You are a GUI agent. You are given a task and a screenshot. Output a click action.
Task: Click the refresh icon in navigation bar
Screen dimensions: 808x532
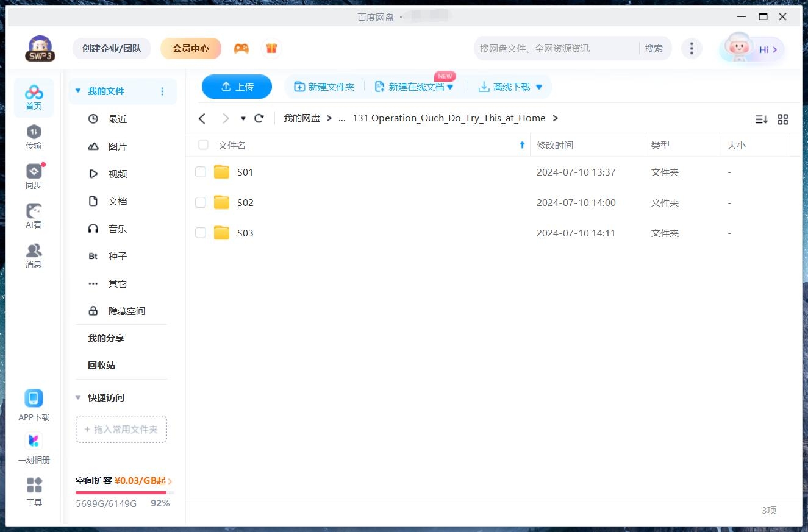259,118
